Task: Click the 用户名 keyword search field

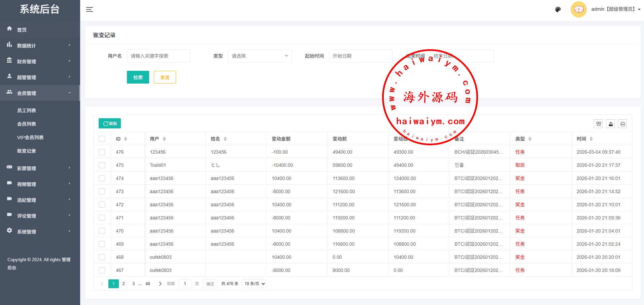Action: [x=159, y=56]
